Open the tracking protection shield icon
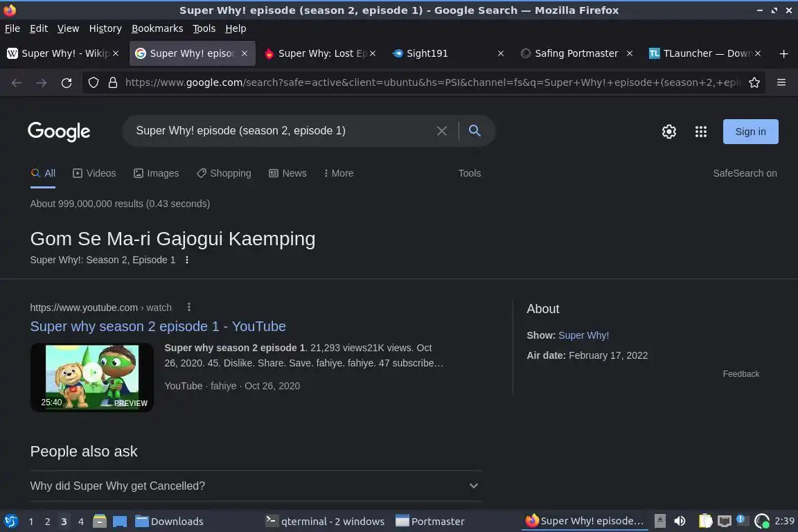 pyautogui.click(x=93, y=82)
